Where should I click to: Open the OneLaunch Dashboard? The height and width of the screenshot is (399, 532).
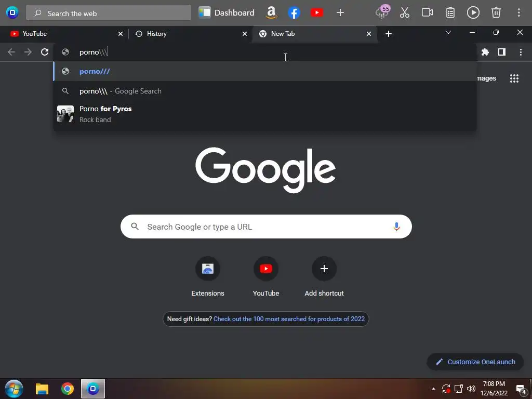tap(227, 13)
